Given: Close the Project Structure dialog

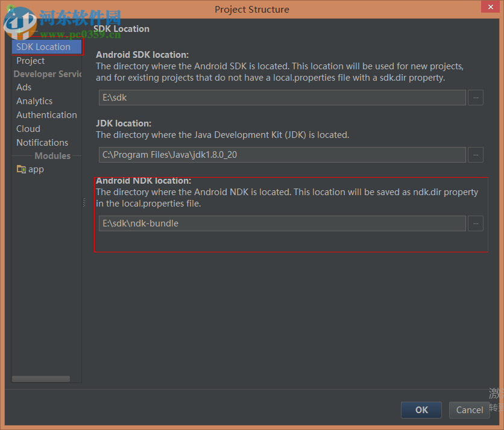Looking at the screenshot, I should coord(491,7).
